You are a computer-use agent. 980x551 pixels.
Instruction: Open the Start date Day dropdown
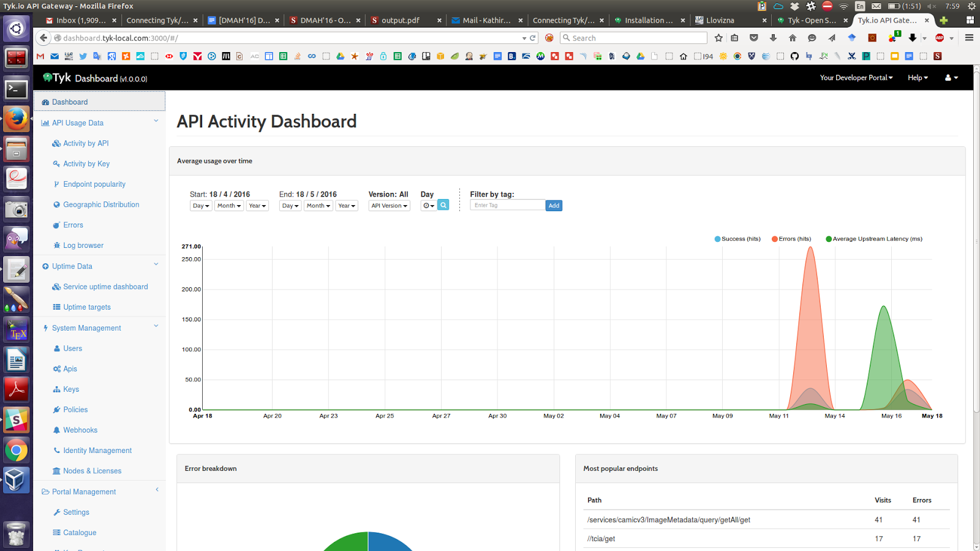201,206
